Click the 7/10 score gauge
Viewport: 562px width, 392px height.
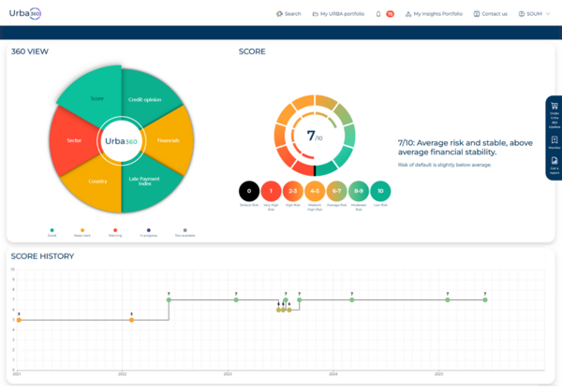(315, 136)
